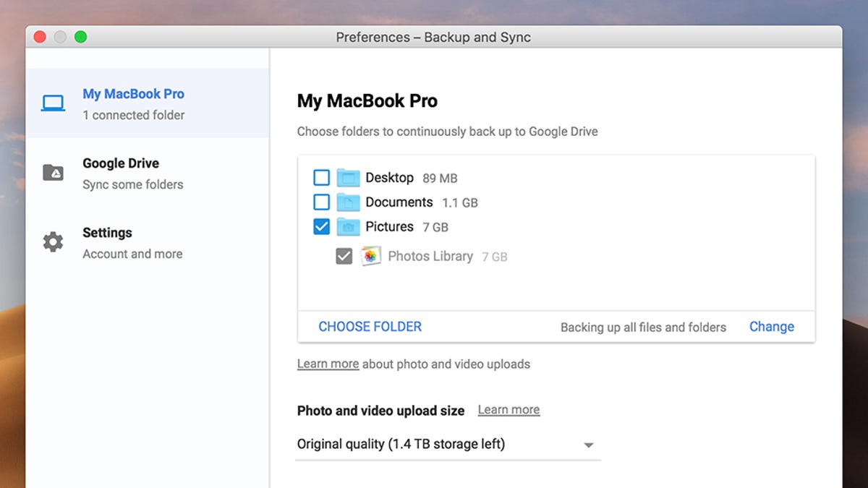Screen dimensions: 868x488
Task: Open Learn more about photo and video uploads
Action: point(328,364)
